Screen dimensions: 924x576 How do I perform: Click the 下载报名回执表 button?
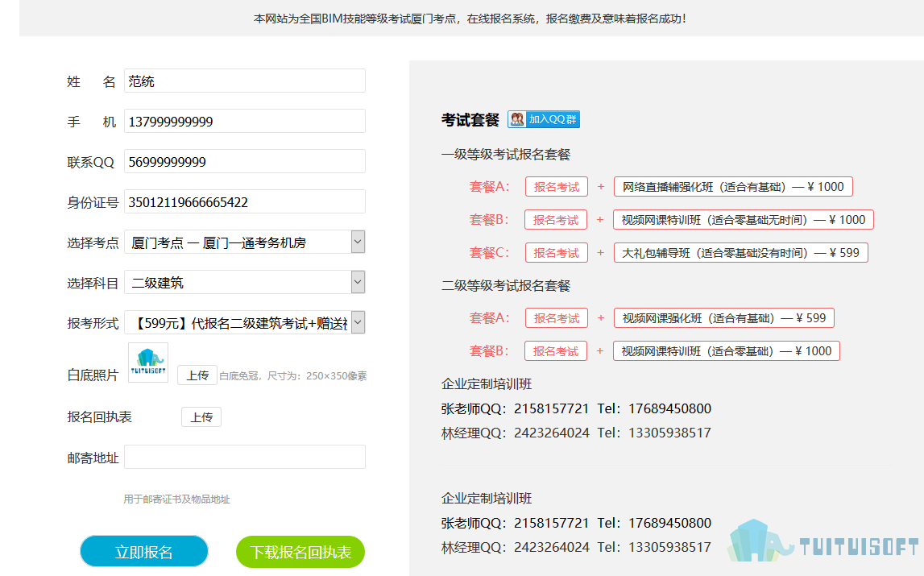300,552
